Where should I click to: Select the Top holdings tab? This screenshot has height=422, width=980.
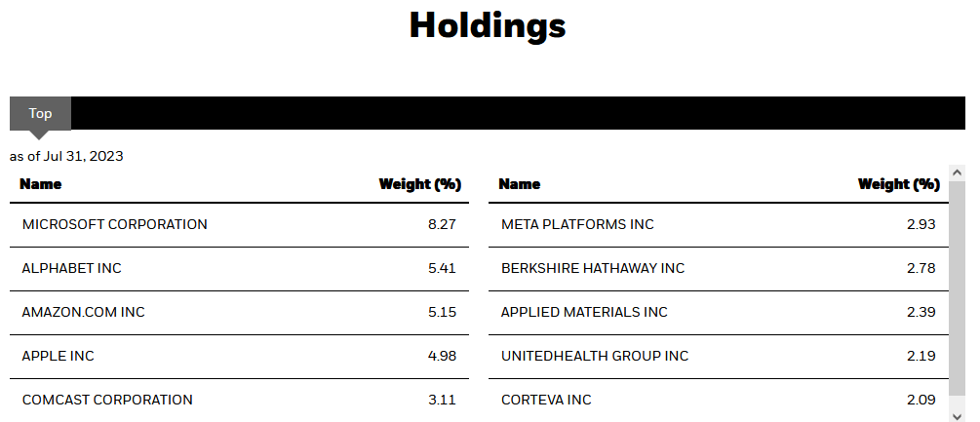pyautogui.click(x=40, y=114)
